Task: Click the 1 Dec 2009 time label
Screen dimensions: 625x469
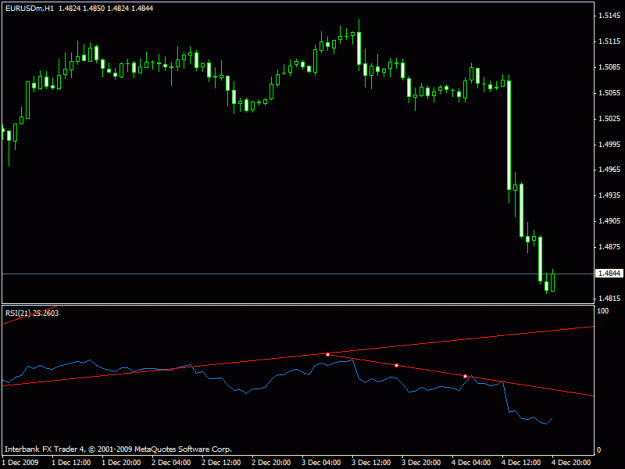Action: [x=20, y=462]
